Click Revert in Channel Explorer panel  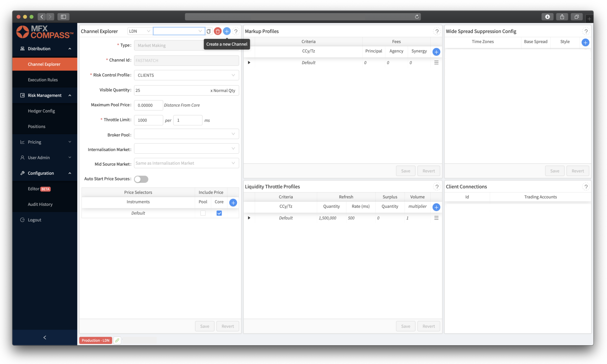coord(228,326)
